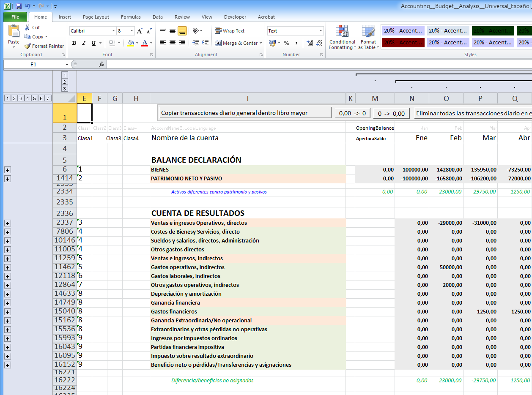Activate the Format Painter

[44, 46]
